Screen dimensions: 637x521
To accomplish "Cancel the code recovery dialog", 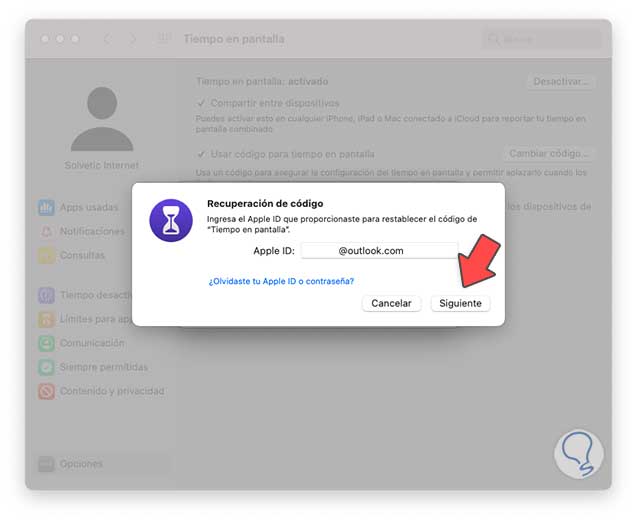I will [391, 303].
